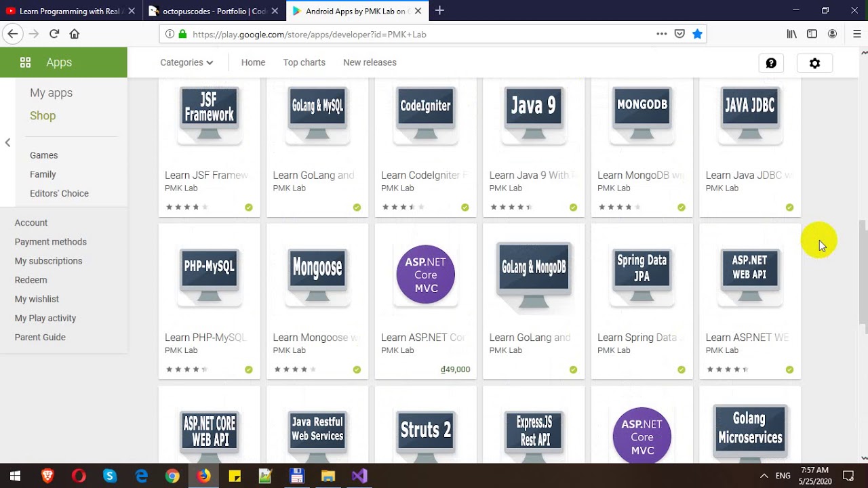This screenshot has height=488, width=868.
Task: Open Editors' Choice
Action: tap(59, 193)
